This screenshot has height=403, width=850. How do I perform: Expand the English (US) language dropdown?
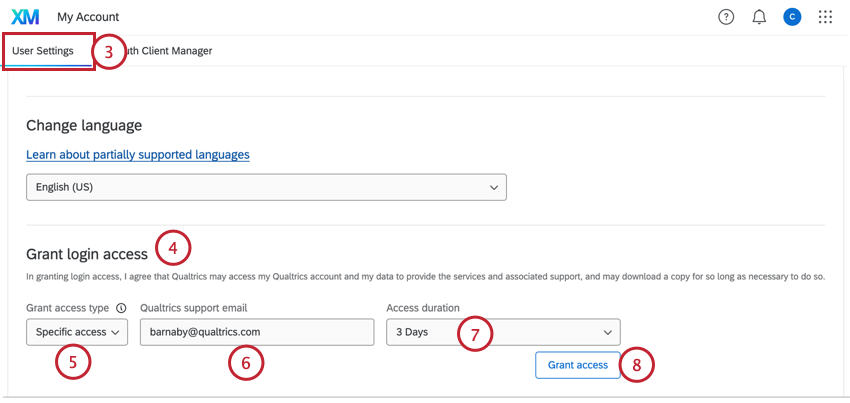[266, 187]
